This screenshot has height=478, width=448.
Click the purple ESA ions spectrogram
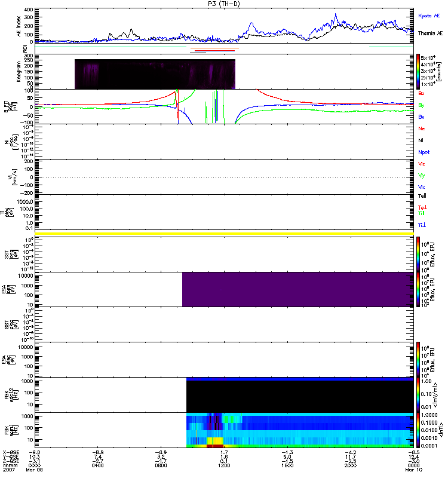coord(297,289)
